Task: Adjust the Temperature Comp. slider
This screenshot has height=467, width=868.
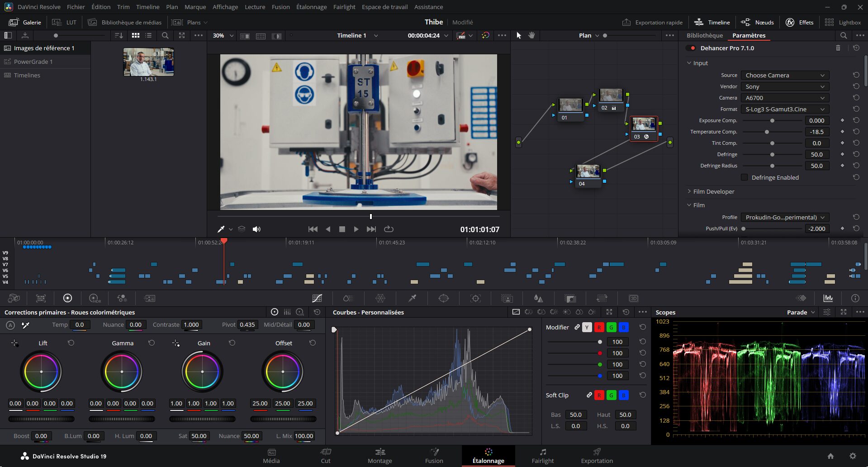Action: pyautogui.click(x=767, y=132)
